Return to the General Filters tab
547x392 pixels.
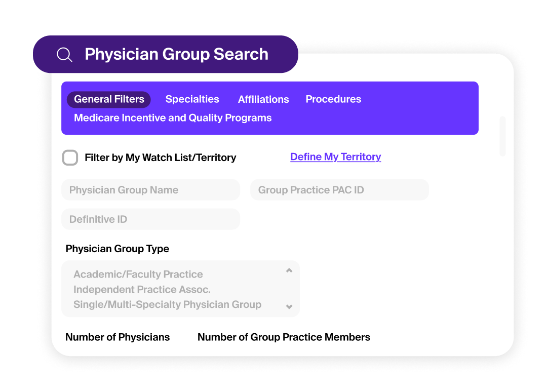click(x=108, y=99)
